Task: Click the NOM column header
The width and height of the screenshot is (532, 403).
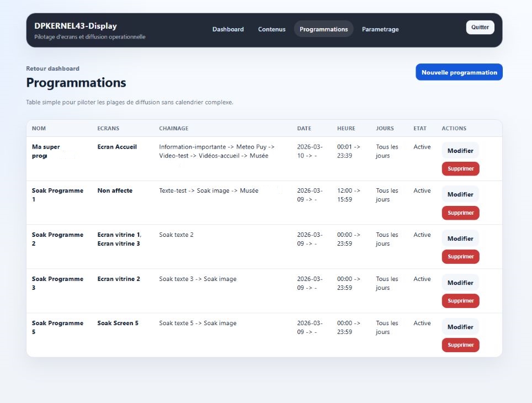Action: pos(39,129)
